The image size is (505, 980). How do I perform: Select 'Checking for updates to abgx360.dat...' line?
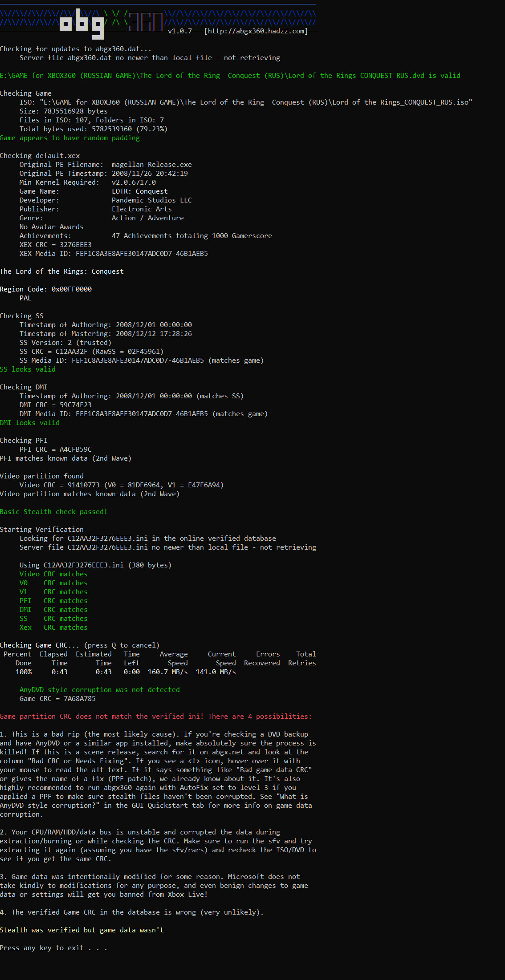pos(76,49)
